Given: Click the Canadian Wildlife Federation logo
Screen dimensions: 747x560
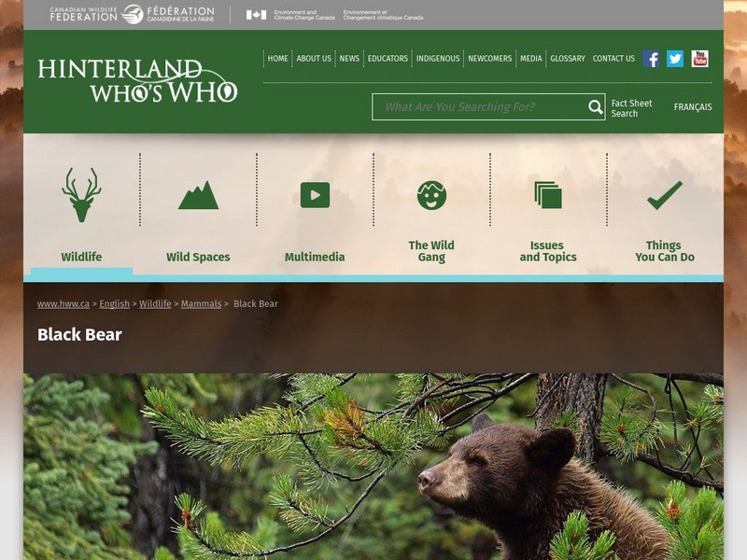Looking at the screenshot, I should 132,15.
